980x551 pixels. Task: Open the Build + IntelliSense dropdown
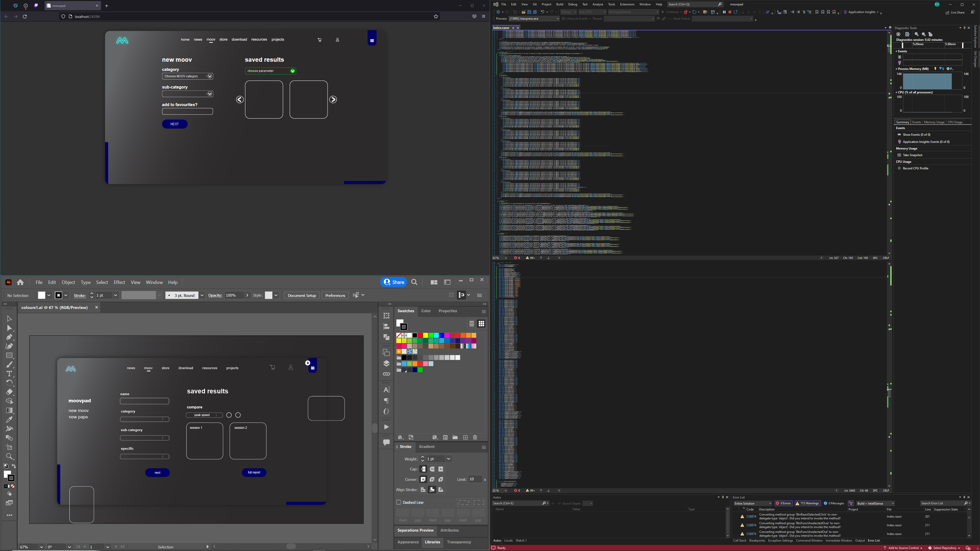875,504
